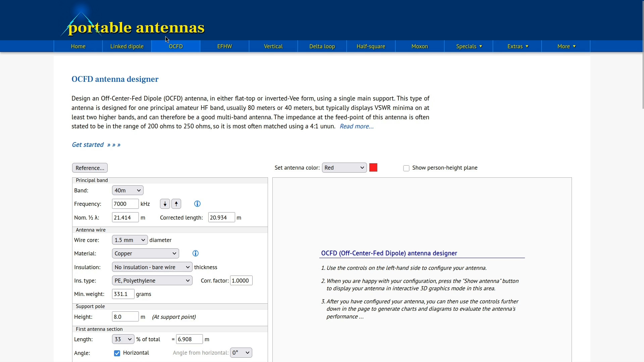Click the portable antennas logo

point(136,27)
